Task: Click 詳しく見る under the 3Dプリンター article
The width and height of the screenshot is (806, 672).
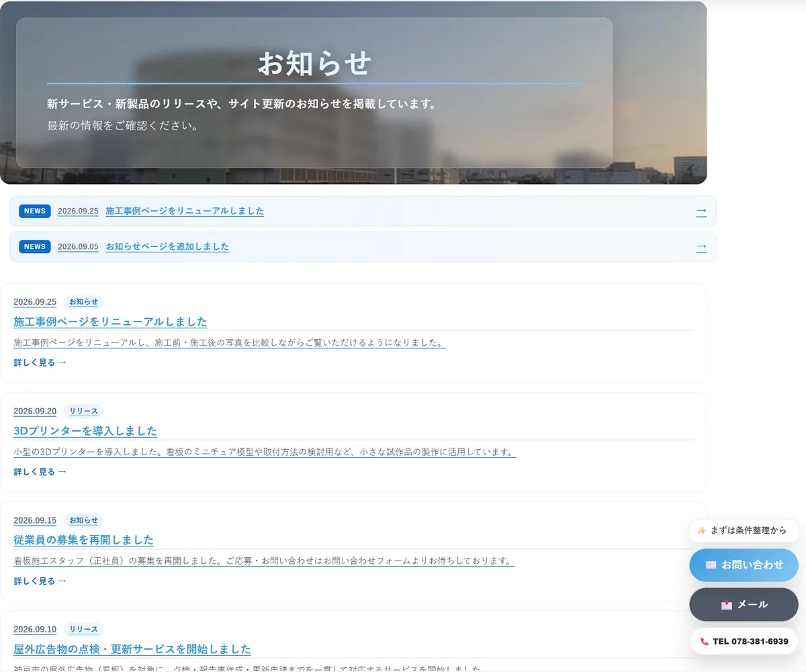Action: pyautogui.click(x=40, y=472)
